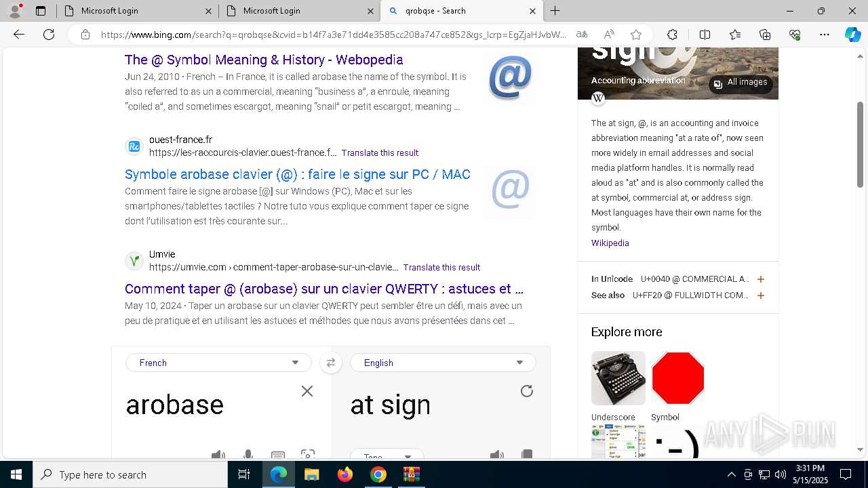Open clock showing 3:31 PM
868x488 pixels.
click(811, 474)
